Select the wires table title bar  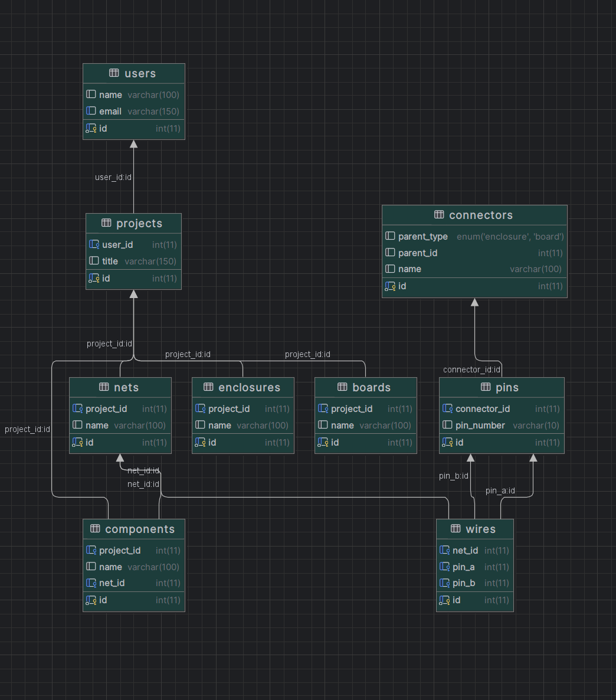475,529
